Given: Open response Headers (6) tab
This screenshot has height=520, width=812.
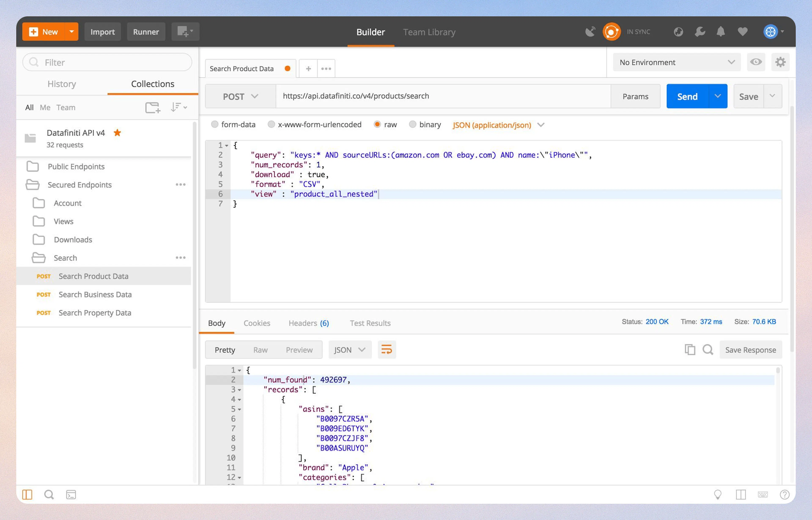Looking at the screenshot, I should [309, 323].
